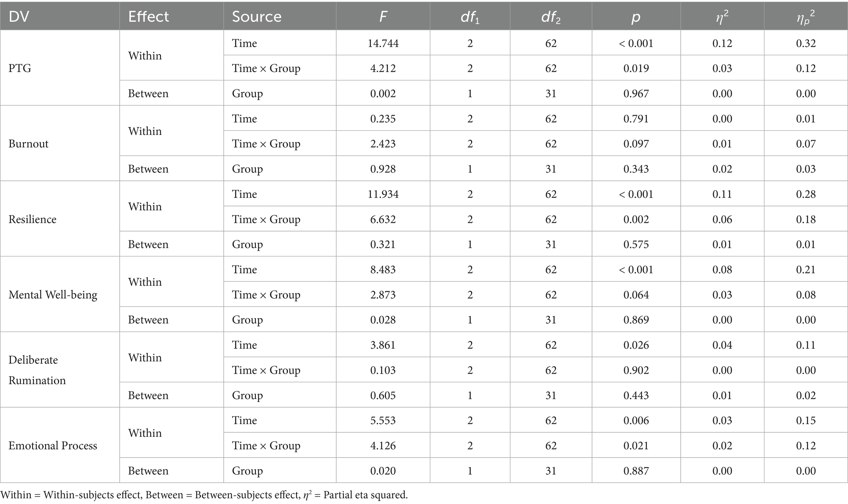Click the DV column header
848x504 pixels.
19,16
